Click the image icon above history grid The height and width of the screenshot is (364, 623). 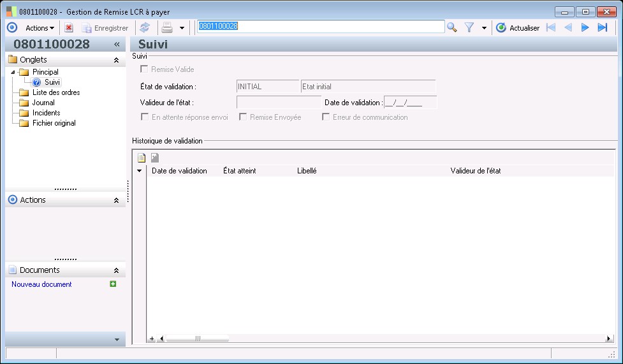155,157
